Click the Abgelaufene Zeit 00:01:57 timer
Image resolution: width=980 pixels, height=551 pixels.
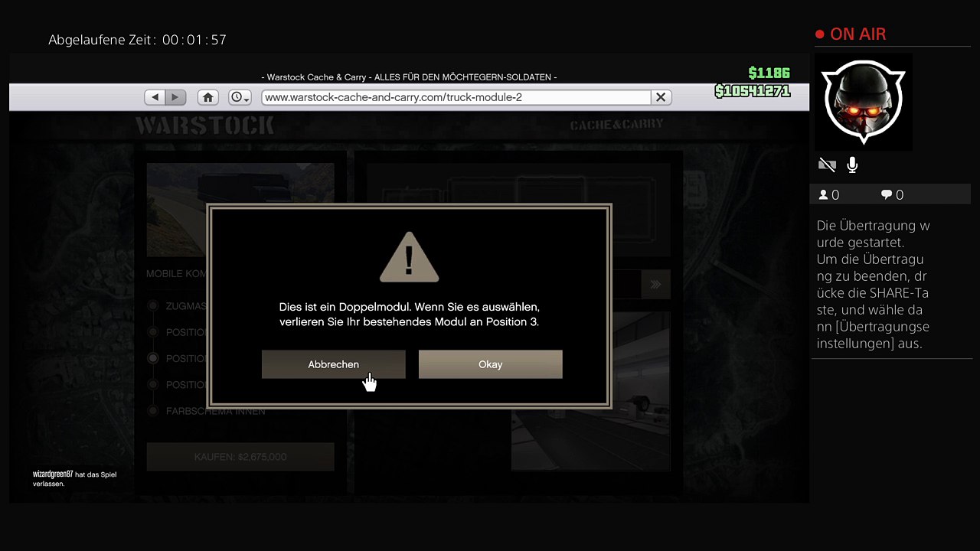tap(137, 40)
